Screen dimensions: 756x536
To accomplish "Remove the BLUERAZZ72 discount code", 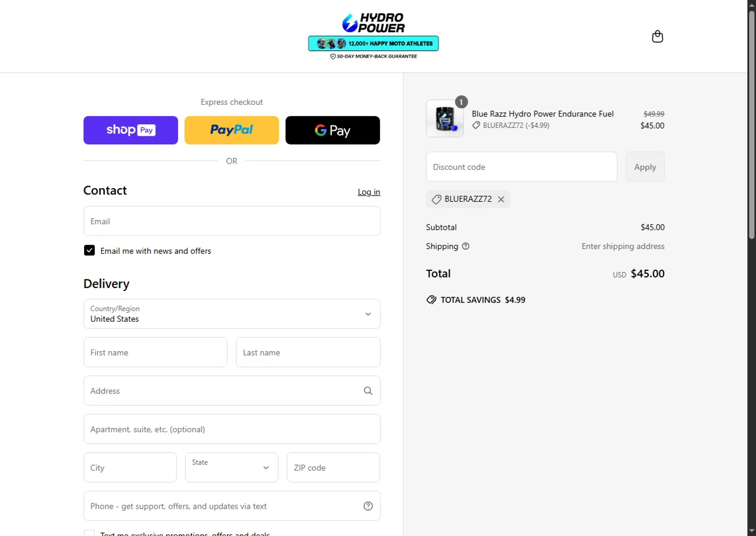I will (x=501, y=199).
